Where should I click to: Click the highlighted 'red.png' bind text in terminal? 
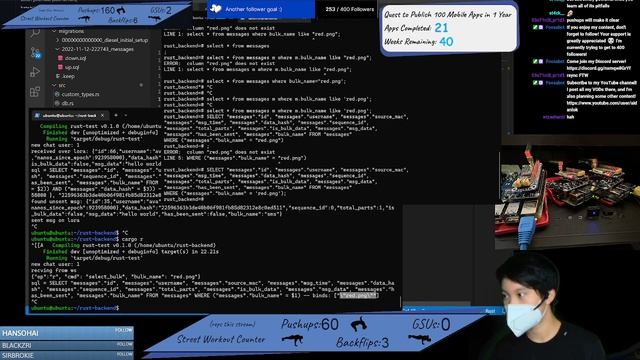[x=358, y=295]
